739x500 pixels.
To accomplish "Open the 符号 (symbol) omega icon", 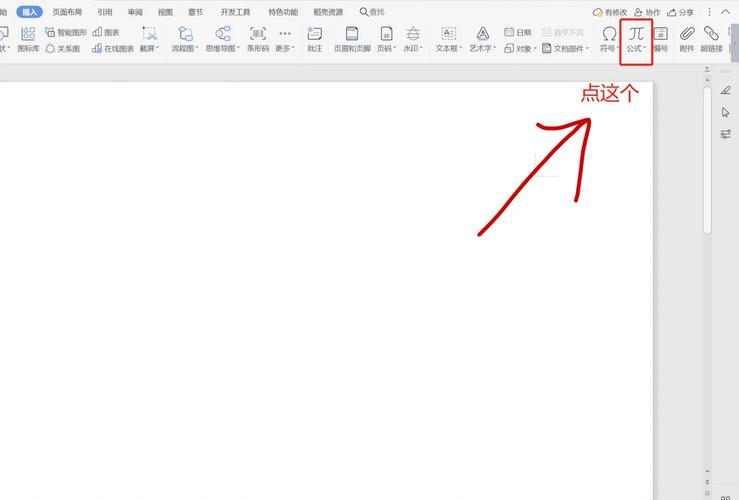I will (608, 38).
